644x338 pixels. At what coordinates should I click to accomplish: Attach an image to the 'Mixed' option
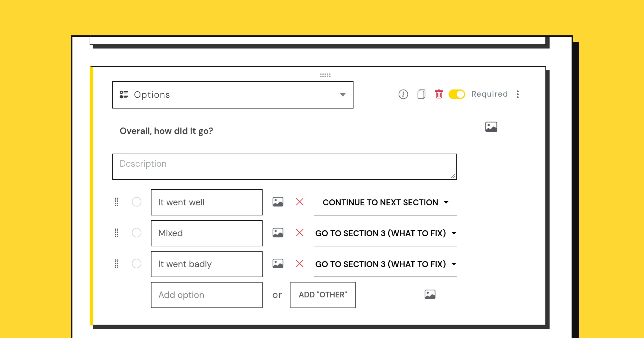[x=278, y=233]
